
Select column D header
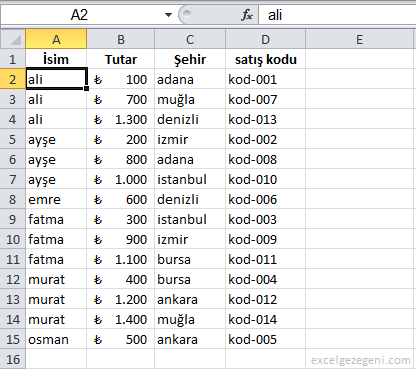tap(265, 39)
